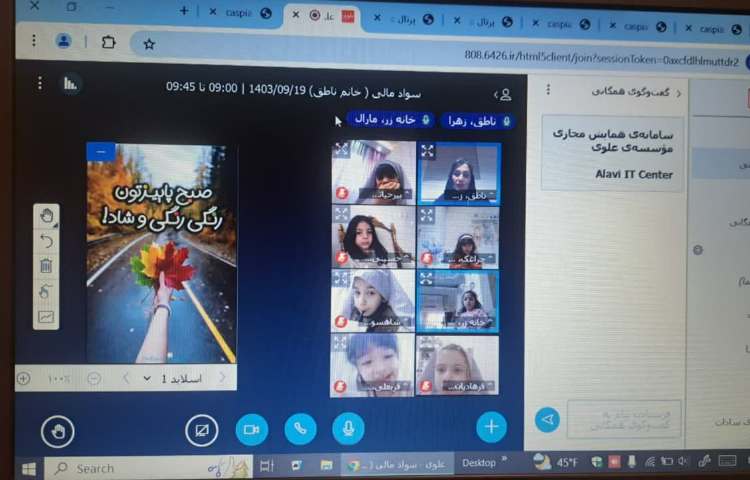
Task: Click the slide arrow left of the اسلاید 1 selector
Action: (126, 379)
